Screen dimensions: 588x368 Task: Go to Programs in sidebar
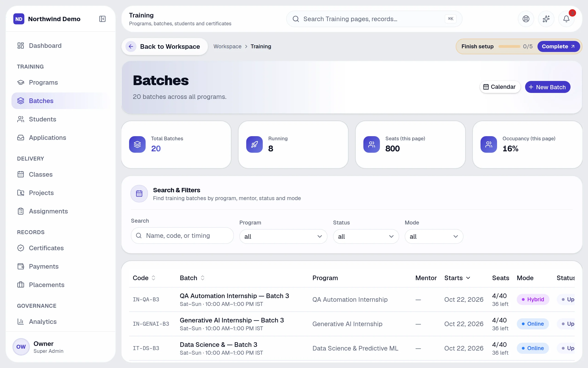click(x=60, y=82)
